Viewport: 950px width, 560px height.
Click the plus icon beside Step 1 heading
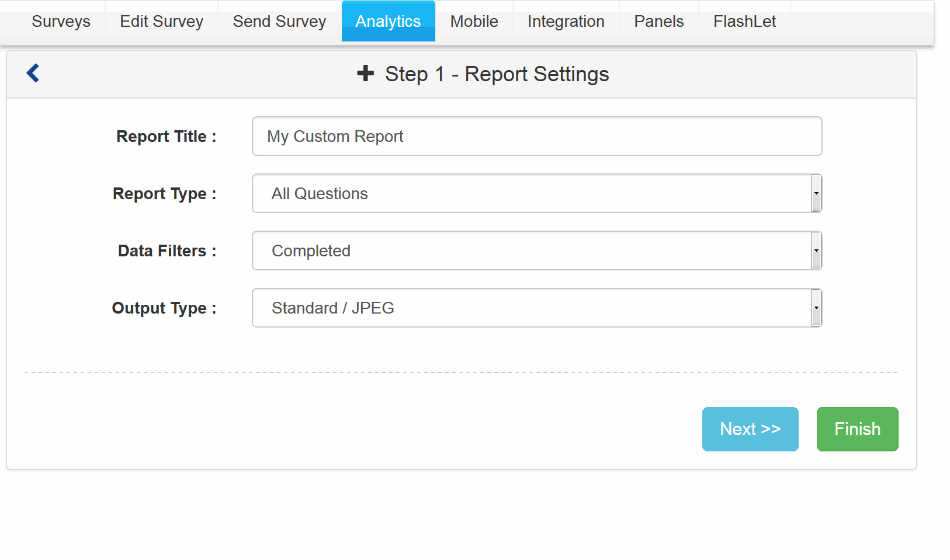(365, 74)
